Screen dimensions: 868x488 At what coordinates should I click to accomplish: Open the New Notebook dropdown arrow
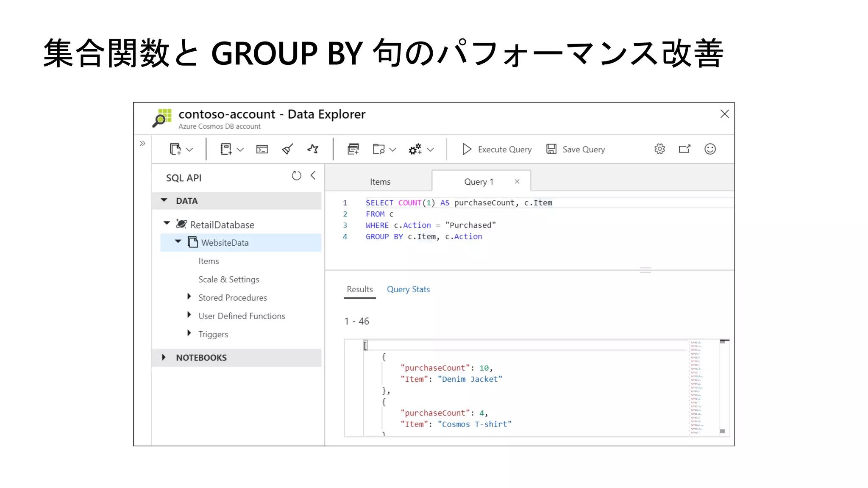point(240,150)
